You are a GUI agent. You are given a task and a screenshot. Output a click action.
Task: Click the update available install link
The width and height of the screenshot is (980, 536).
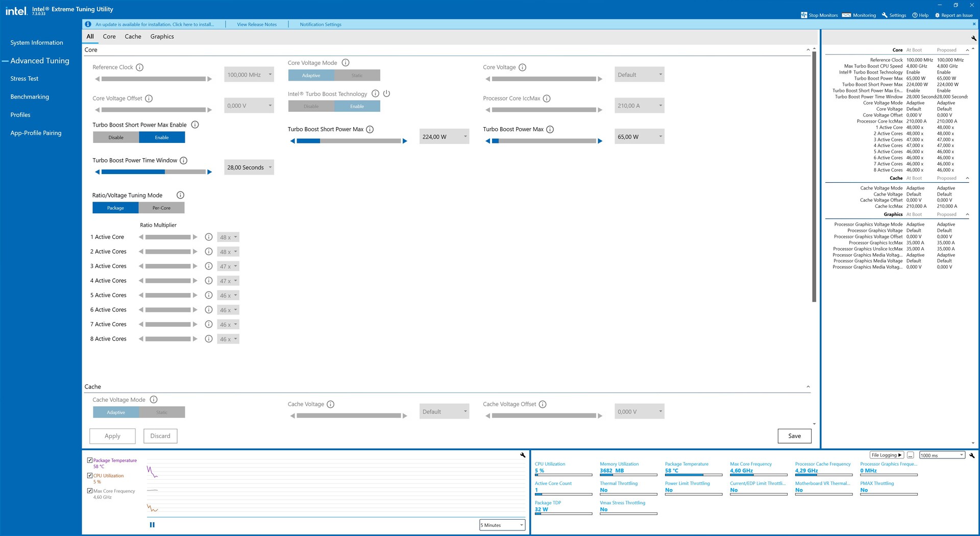[x=155, y=25]
